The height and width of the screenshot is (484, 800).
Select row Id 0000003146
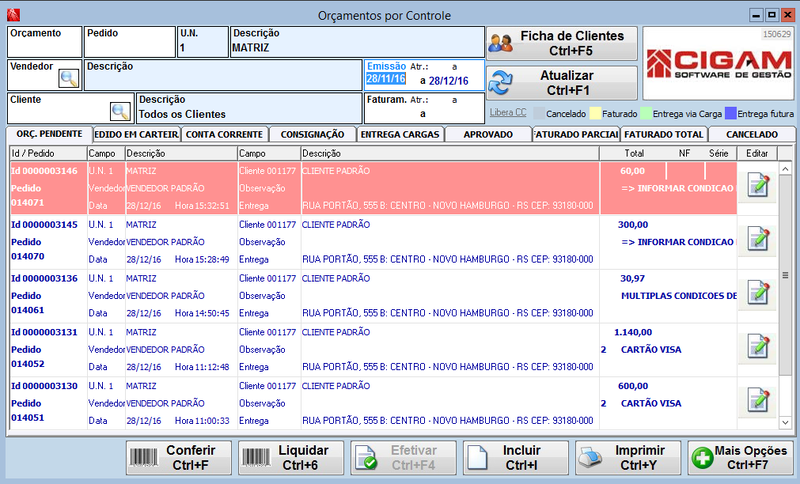[373, 188]
